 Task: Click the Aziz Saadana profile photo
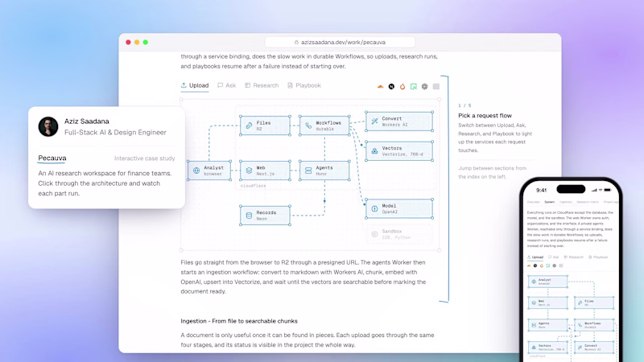pyautogui.click(x=48, y=126)
